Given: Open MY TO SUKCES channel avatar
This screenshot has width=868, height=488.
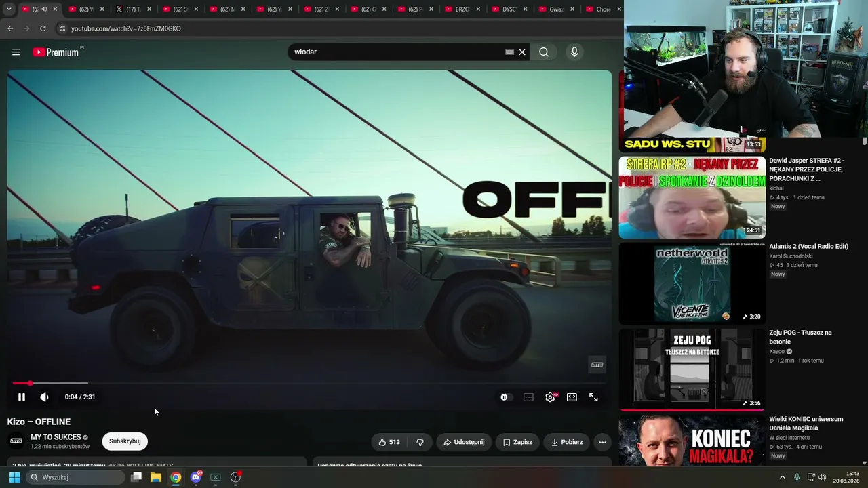Looking at the screenshot, I should click(16, 441).
